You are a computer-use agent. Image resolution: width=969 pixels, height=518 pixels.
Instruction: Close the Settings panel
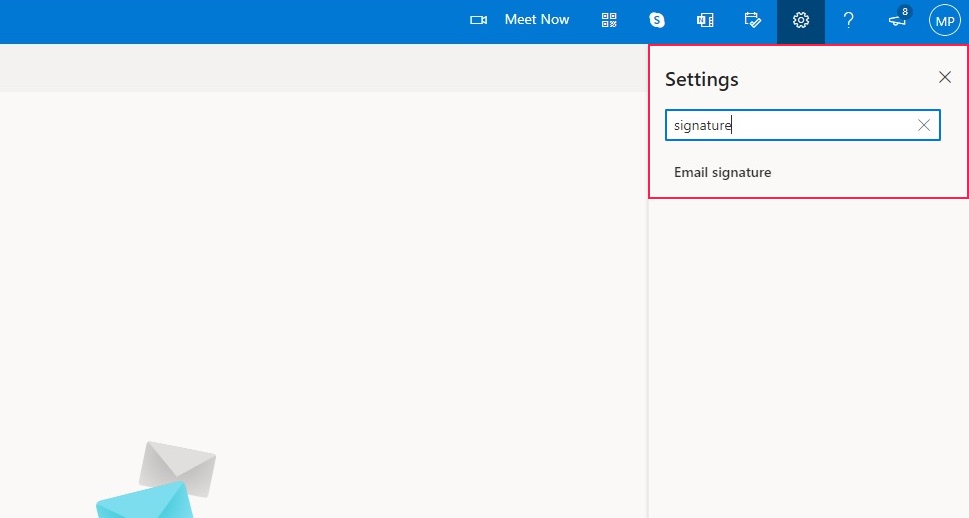(x=945, y=77)
